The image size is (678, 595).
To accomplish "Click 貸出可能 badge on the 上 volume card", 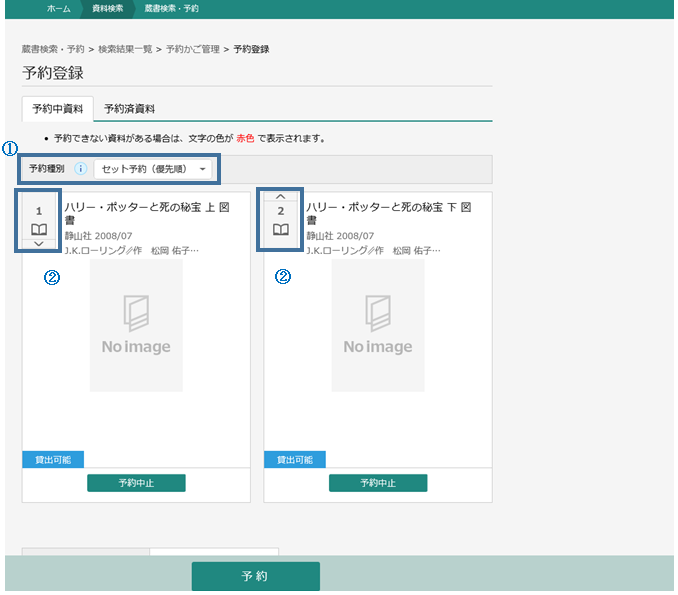I will pyautogui.click(x=53, y=459).
